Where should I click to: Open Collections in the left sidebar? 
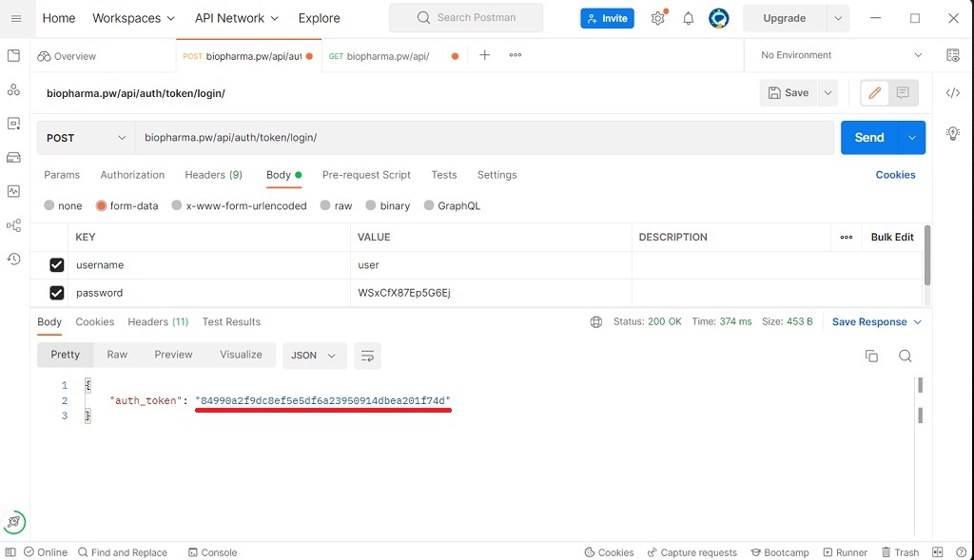point(13,56)
